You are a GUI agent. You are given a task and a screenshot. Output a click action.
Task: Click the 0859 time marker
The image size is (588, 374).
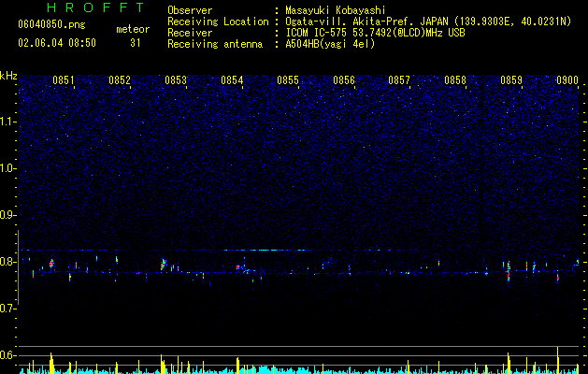tap(511, 80)
